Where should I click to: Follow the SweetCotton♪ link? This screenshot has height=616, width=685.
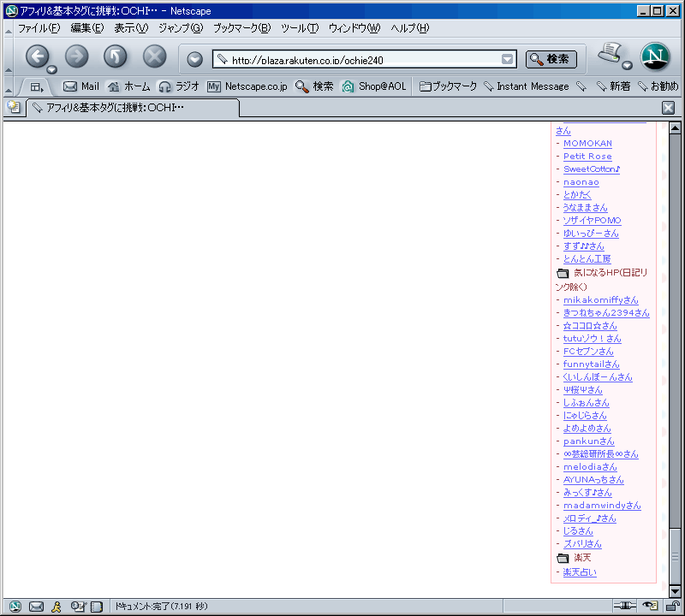pyautogui.click(x=592, y=169)
